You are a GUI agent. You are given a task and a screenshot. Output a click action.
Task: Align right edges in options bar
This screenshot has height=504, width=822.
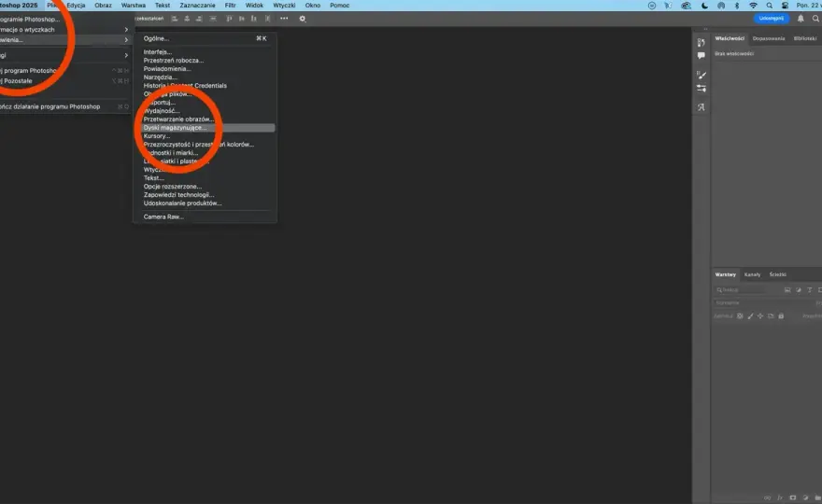[199, 19]
